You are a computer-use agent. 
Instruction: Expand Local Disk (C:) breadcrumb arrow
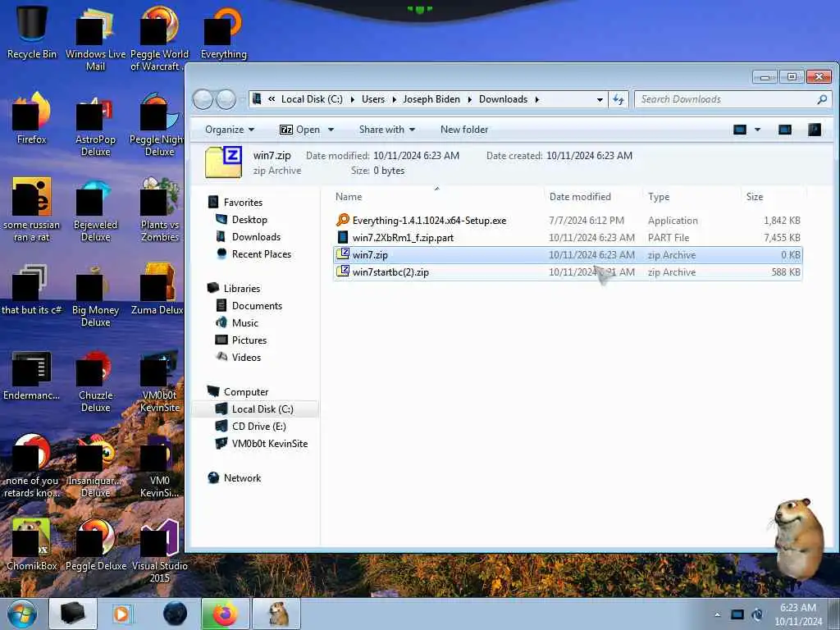pyautogui.click(x=353, y=99)
